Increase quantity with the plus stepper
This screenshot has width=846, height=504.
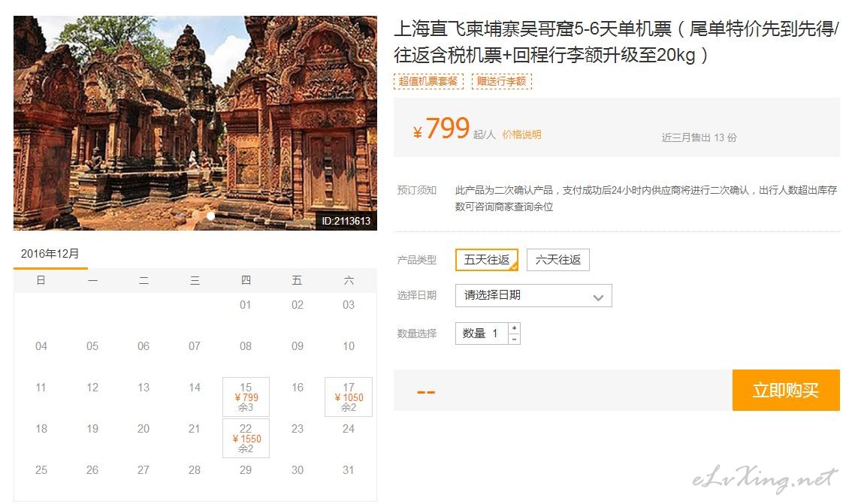pyautogui.click(x=514, y=328)
